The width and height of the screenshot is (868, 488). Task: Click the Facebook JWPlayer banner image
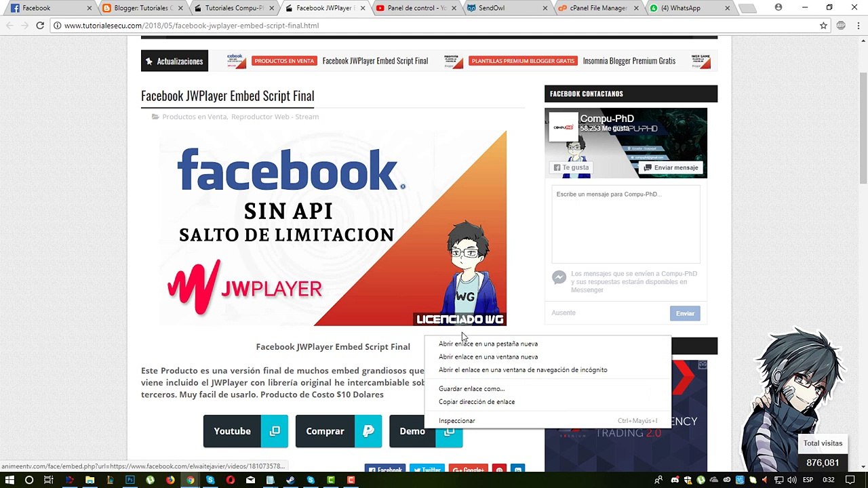click(x=333, y=228)
